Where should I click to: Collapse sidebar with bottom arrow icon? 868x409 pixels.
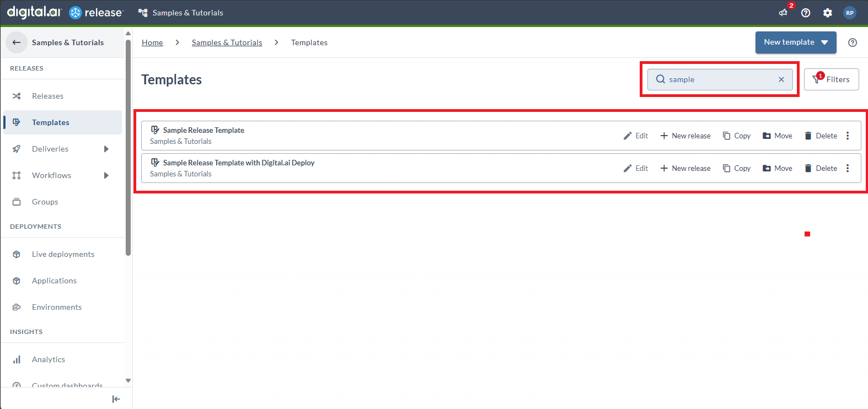(x=116, y=399)
